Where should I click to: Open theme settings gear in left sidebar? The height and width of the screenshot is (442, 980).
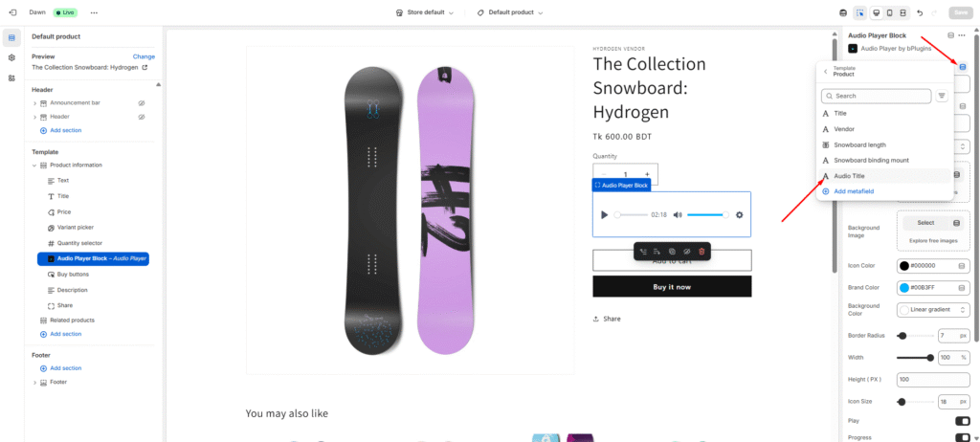11,57
